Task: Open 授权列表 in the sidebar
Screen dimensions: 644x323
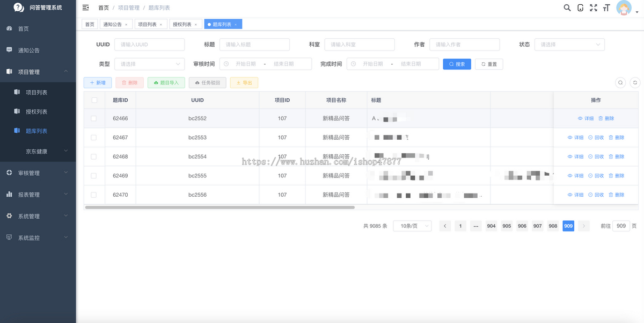Action: click(38, 112)
